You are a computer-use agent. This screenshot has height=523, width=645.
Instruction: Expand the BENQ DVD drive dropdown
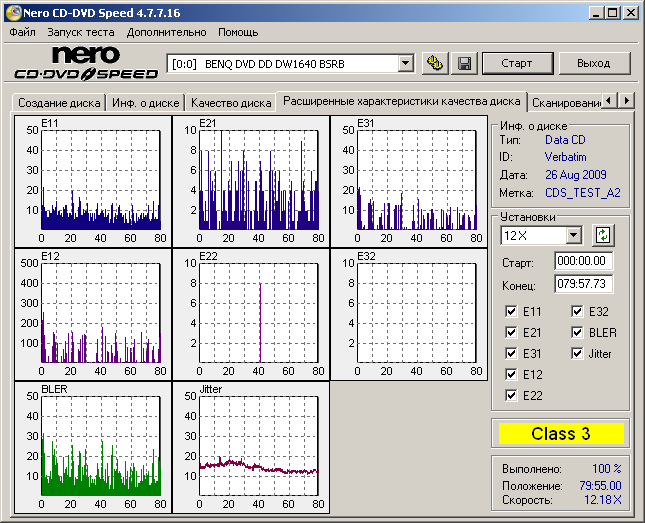405,63
